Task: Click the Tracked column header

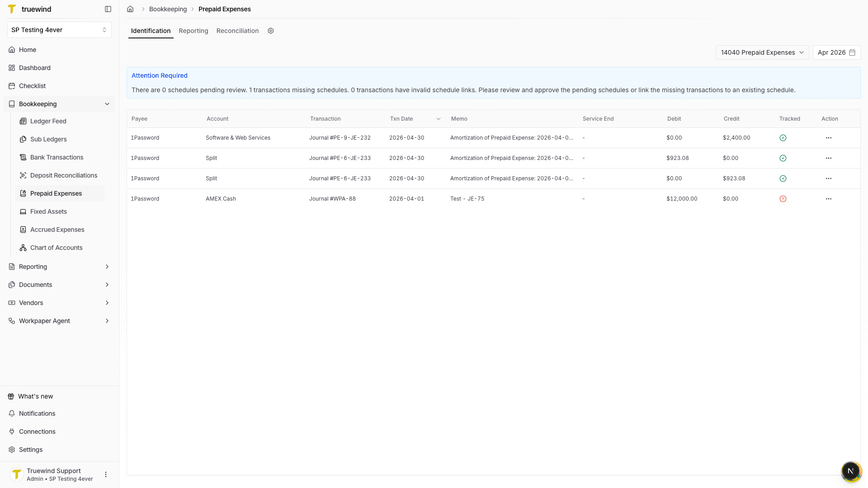Action: pyautogui.click(x=789, y=119)
